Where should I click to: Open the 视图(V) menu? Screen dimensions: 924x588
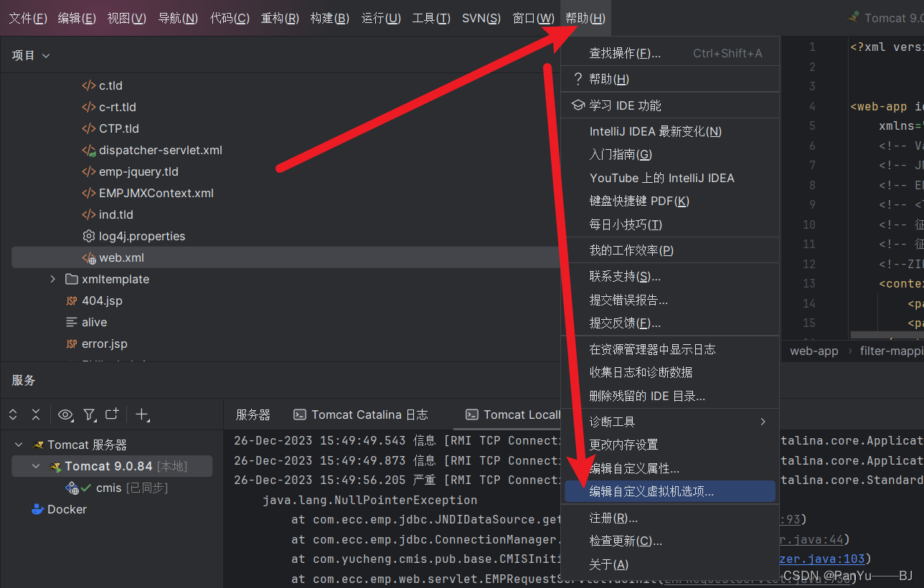[127, 18]
